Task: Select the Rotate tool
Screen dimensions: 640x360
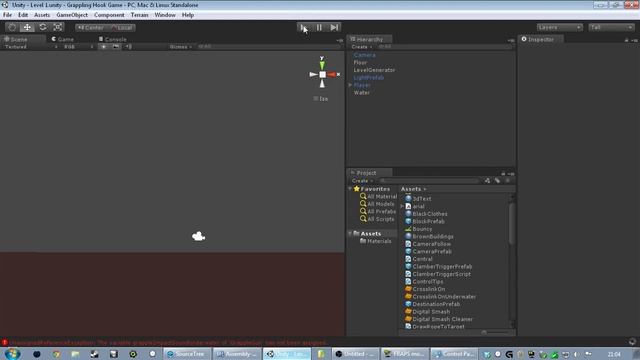Action: coord(42,27)
